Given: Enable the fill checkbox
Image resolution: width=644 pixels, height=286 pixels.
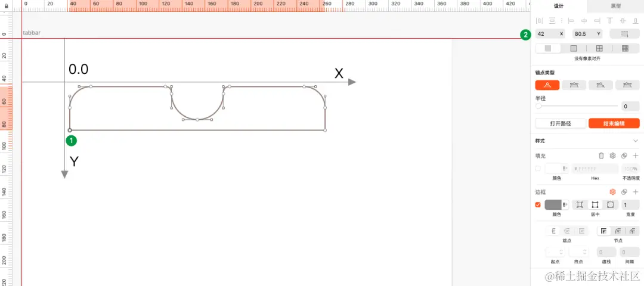Looking at the screenshot, I should (538, 169).
